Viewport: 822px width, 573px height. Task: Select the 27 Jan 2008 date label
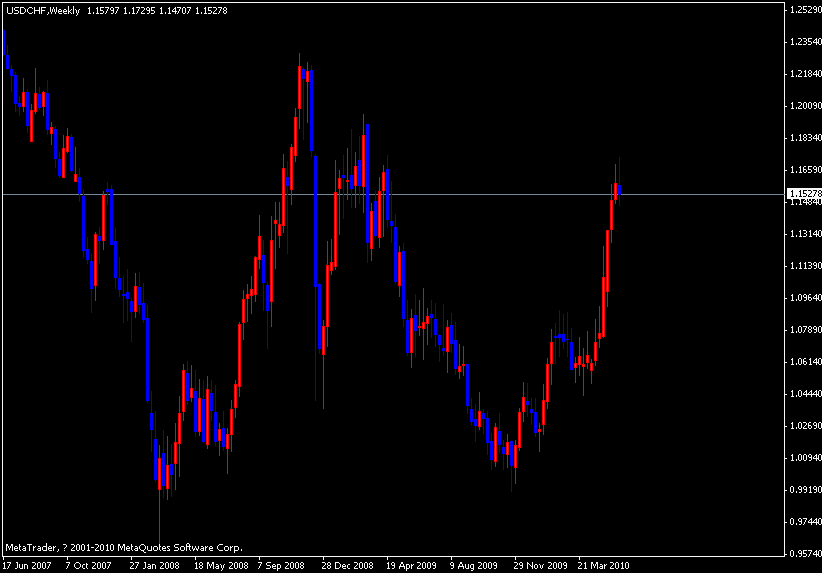click(x=154, y=564)
